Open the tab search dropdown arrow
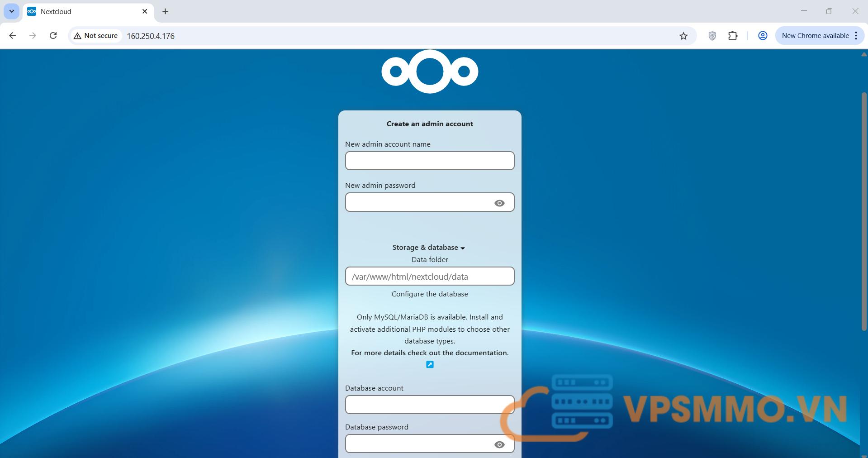Image resolution: width=868 pixels, height=458 pixels. click(x=12, y=11)
